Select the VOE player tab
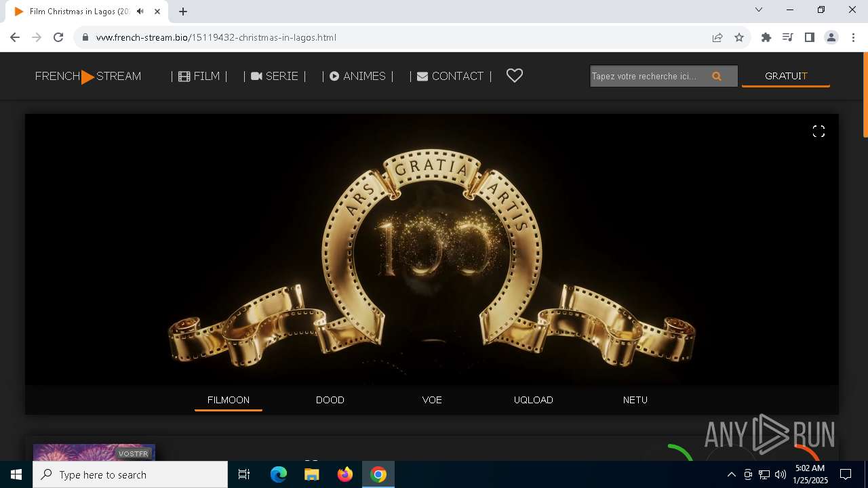 pyautogui.click(x=432, y=400)
